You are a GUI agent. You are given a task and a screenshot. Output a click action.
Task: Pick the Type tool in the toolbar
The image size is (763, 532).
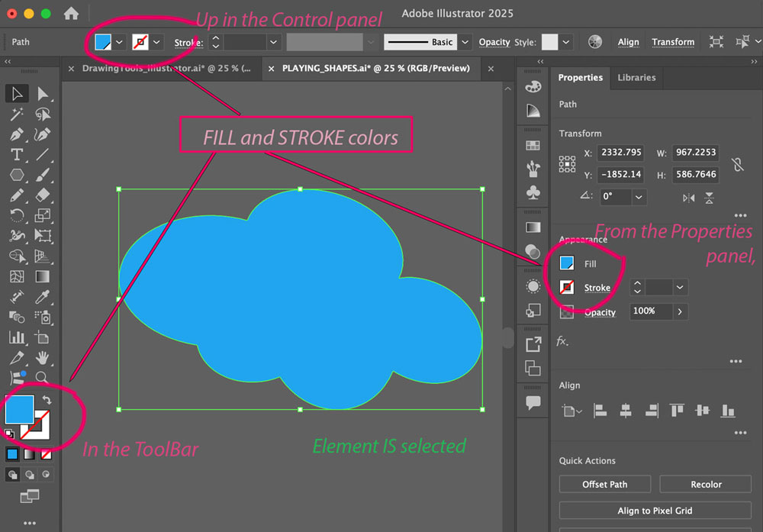17,155
